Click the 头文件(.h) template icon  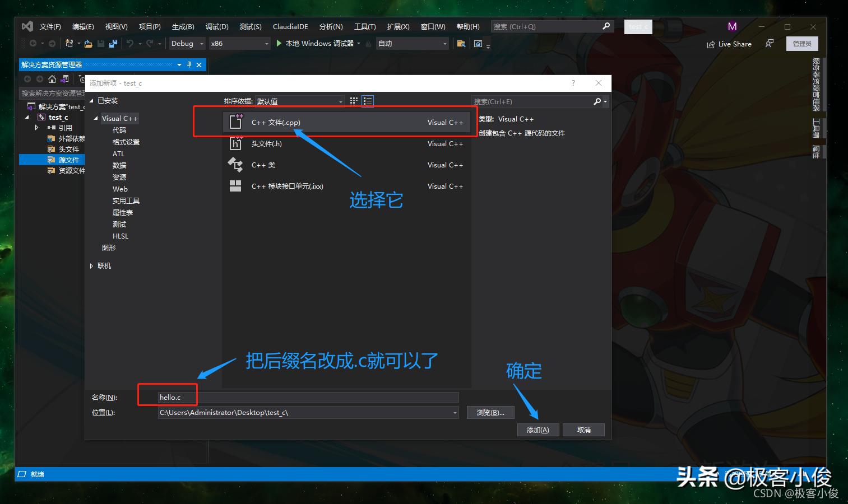(x=235, y=143)
